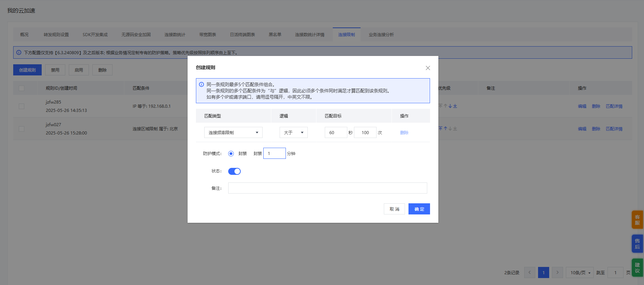
Task: Open the 客服 floating side button
Action: coord(637,220)
